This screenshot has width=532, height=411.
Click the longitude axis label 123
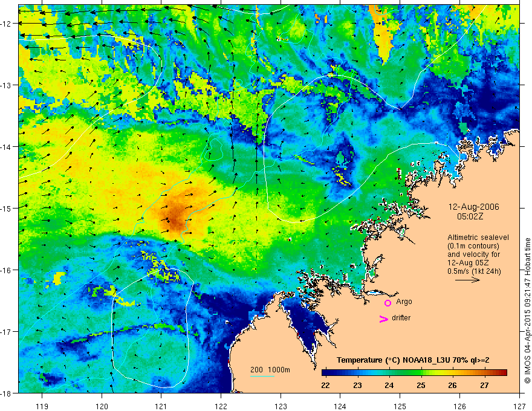point(281,406)
